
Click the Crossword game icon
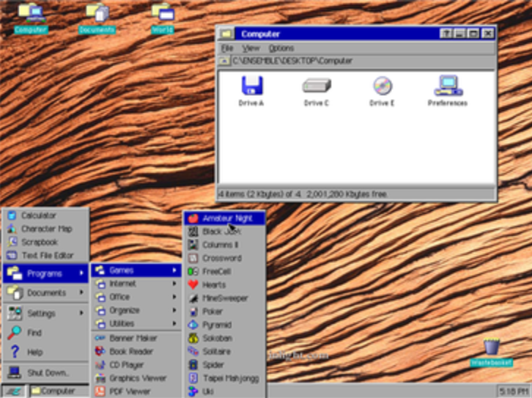click(x=193, y=258)
